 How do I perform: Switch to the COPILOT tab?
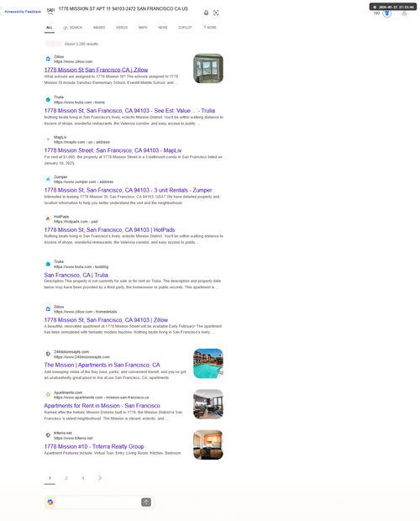(185, 28)
